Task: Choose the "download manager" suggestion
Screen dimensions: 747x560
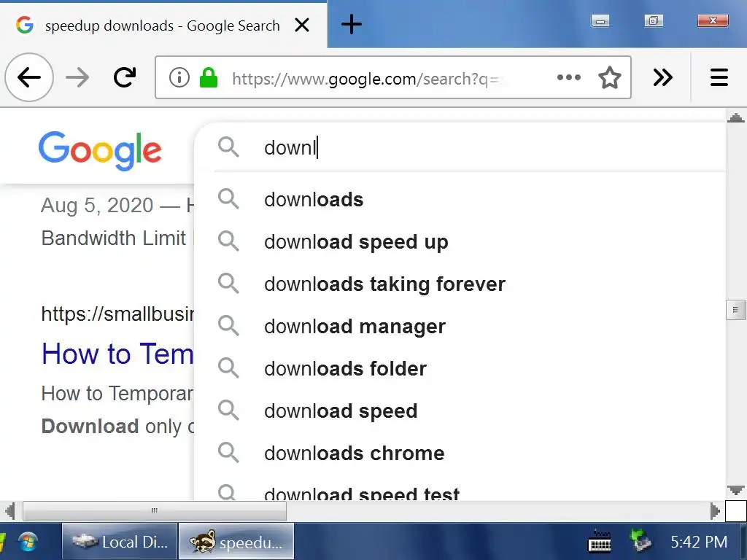Action: coord(355,327)
